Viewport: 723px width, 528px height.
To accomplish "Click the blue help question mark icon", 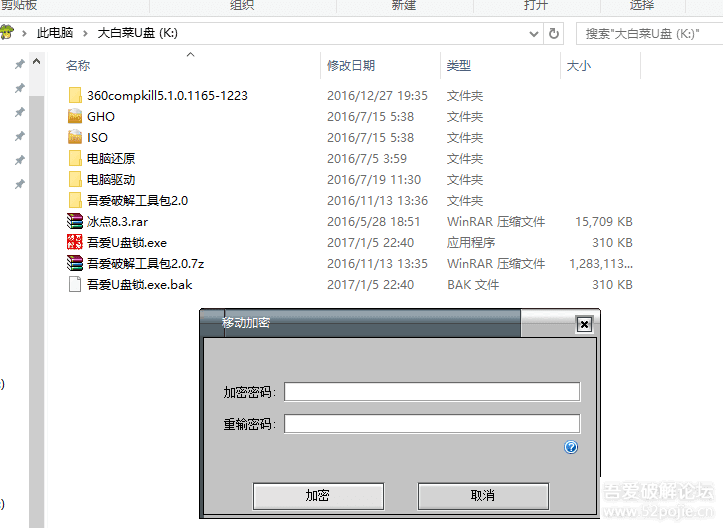I will click(x=571, y=447).
